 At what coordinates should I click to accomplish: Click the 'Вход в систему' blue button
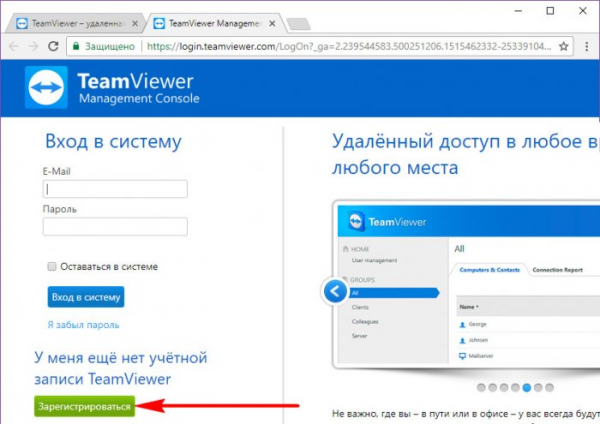[x=86, y=297]
